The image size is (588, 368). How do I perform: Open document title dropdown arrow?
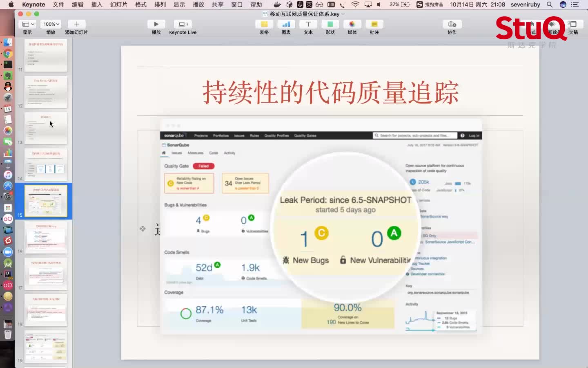pyautogui.click(x=343, y=14)
